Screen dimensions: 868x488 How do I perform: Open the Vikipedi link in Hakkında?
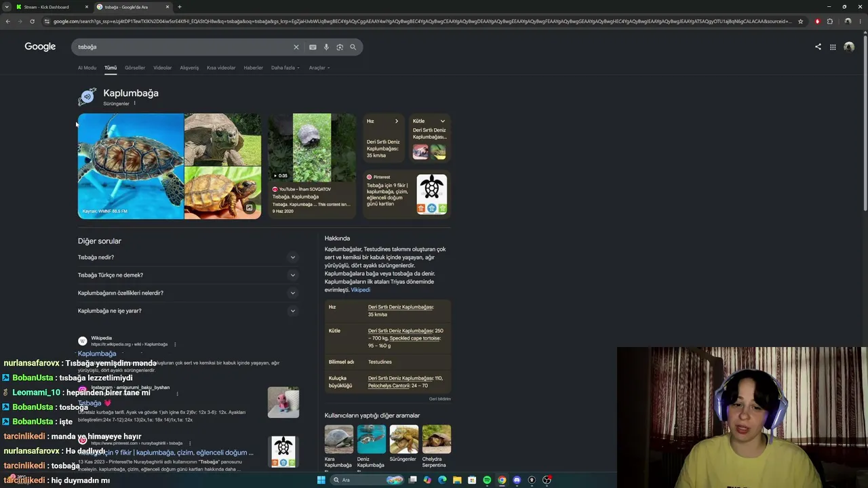[360, 290]
